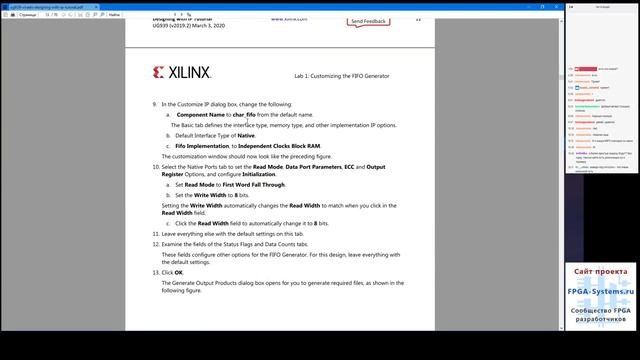Click the Find Previous arrow icon
The image size is (640, 360).
175,15
